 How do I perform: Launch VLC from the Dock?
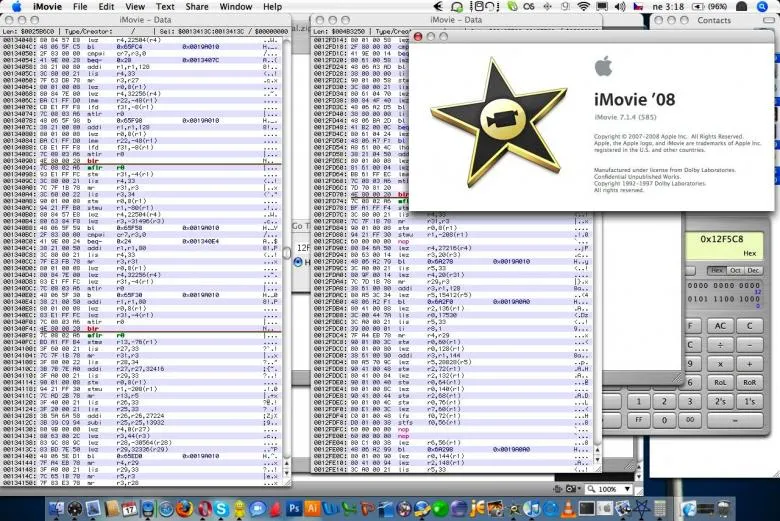[569, 508]
